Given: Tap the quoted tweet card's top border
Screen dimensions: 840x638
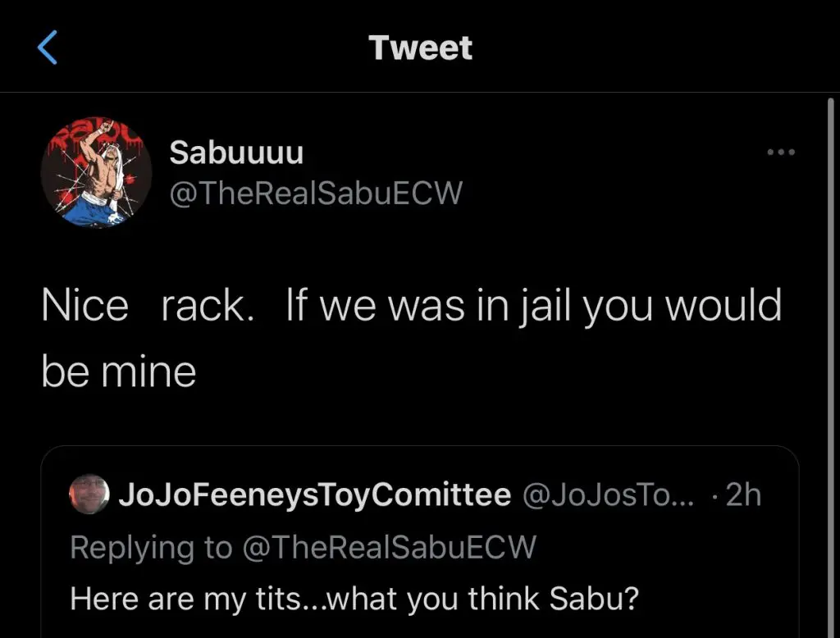Looking at the screenshot, I should pyautogui.click(x=420, y=447).
